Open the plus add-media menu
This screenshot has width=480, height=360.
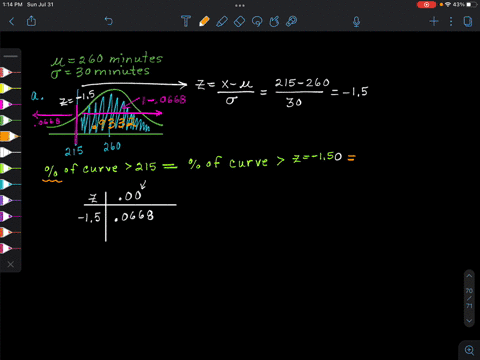[434, 22]
